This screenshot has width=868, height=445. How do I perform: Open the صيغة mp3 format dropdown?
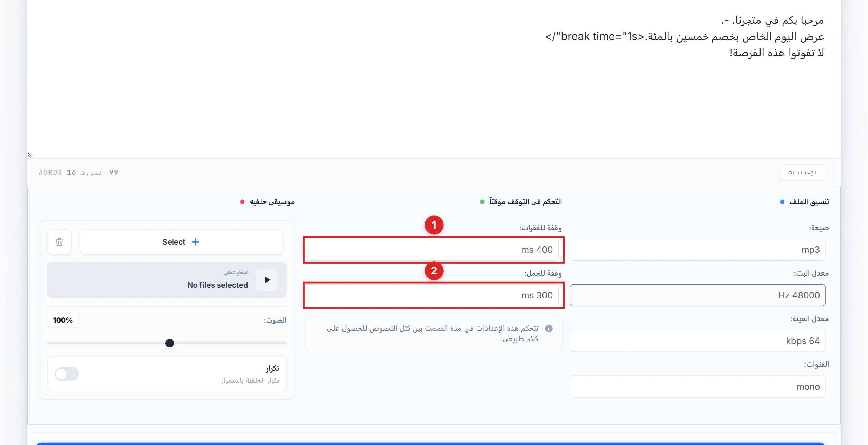(x=697, y=250)
